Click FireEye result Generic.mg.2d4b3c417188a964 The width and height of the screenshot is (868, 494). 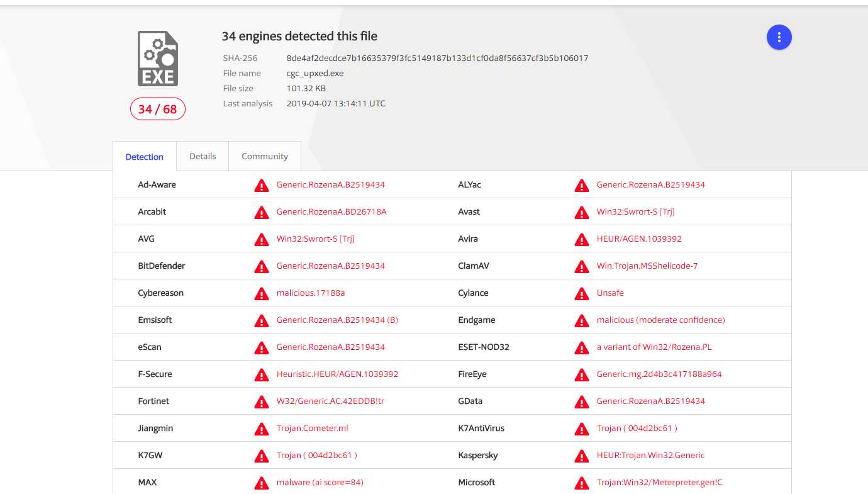[x=659, y=374]
